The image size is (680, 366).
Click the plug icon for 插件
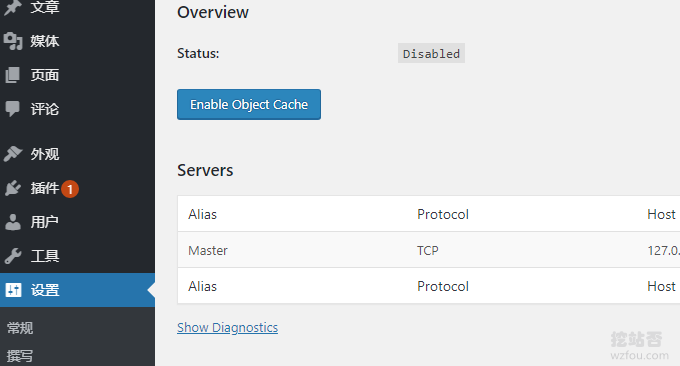pos(13,188)
